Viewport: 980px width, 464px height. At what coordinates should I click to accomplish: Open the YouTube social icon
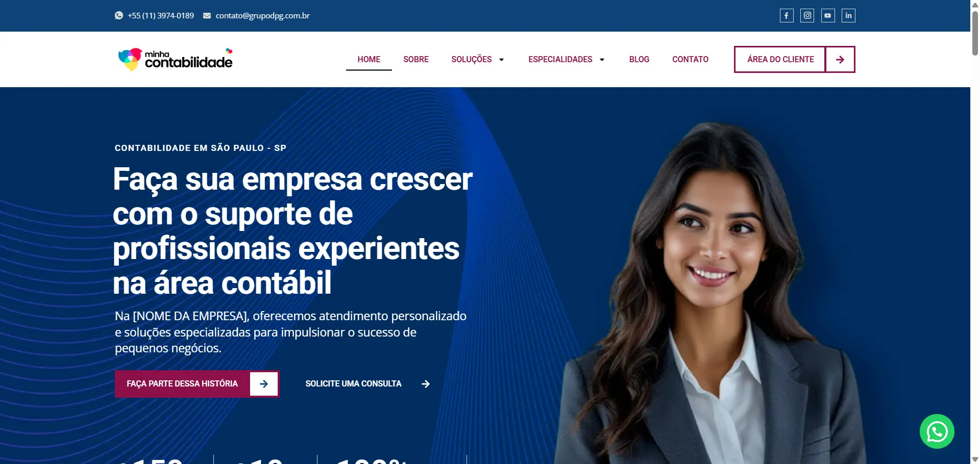click(x=828, y=16)
